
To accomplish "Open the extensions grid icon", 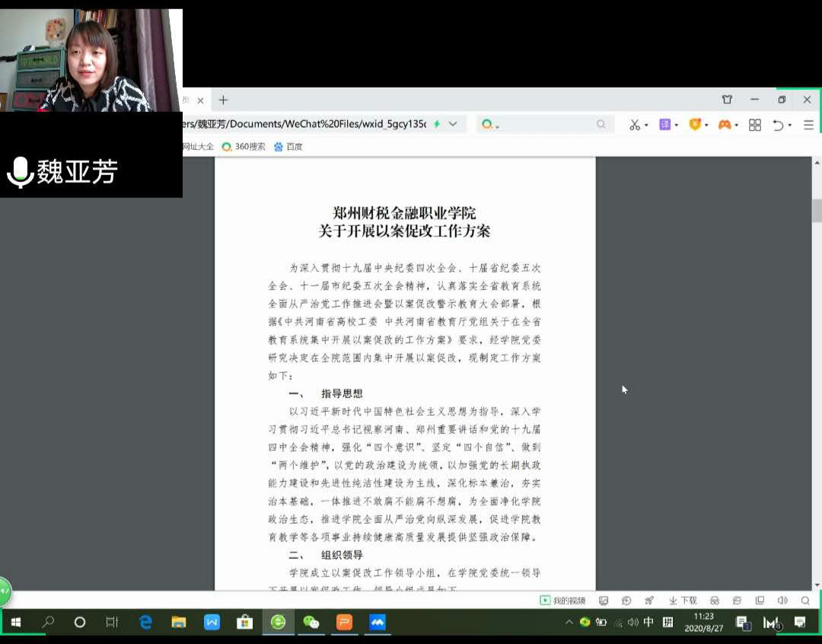I will (755, 125).
